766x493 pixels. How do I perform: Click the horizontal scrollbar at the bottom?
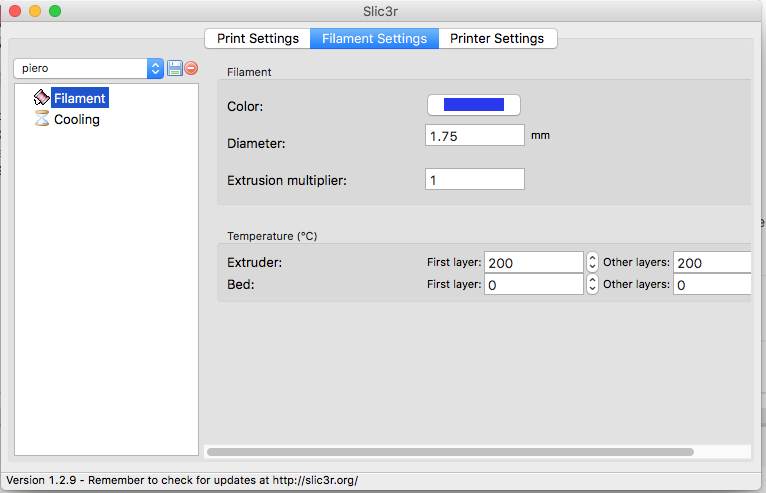point(450,452)
